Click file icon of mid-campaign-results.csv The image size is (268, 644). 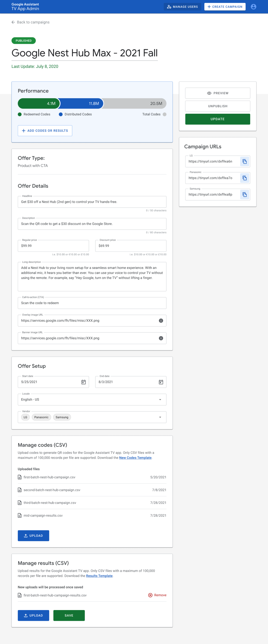[x=19, y=516]
